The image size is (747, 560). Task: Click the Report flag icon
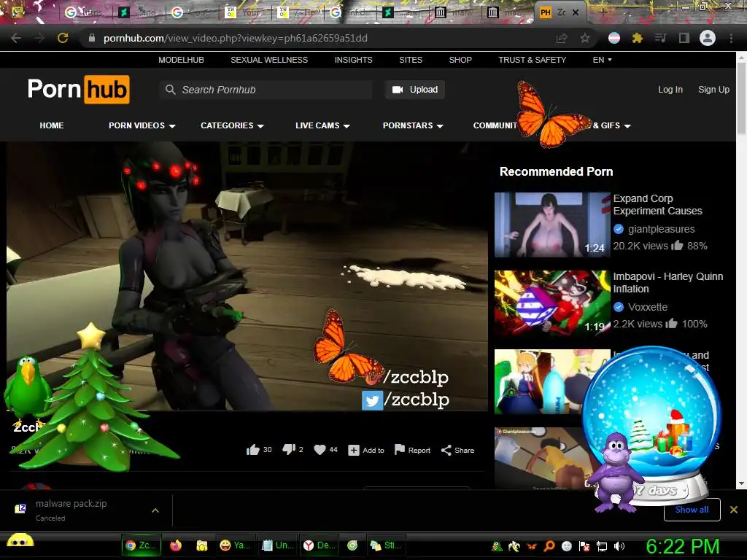400,449
